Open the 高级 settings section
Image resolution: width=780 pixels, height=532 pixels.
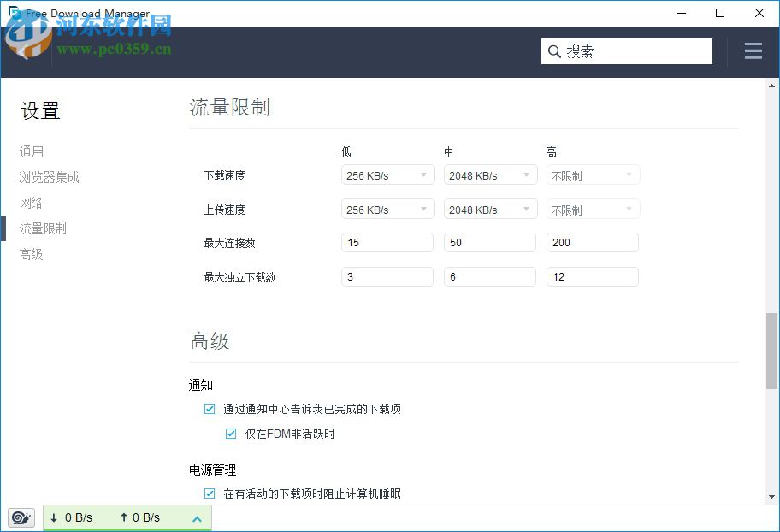click(x=31, y=254)
